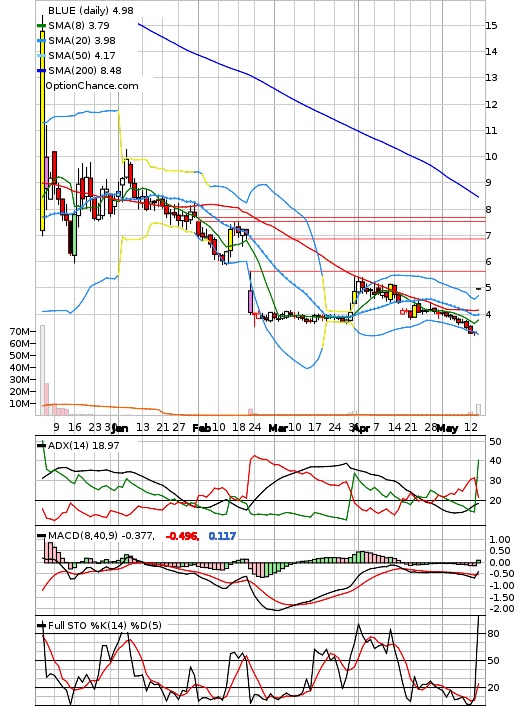Viewport: 526px width, 706px height.
Task: Click the red -0.496 MACD signal value
Action: 182,536
